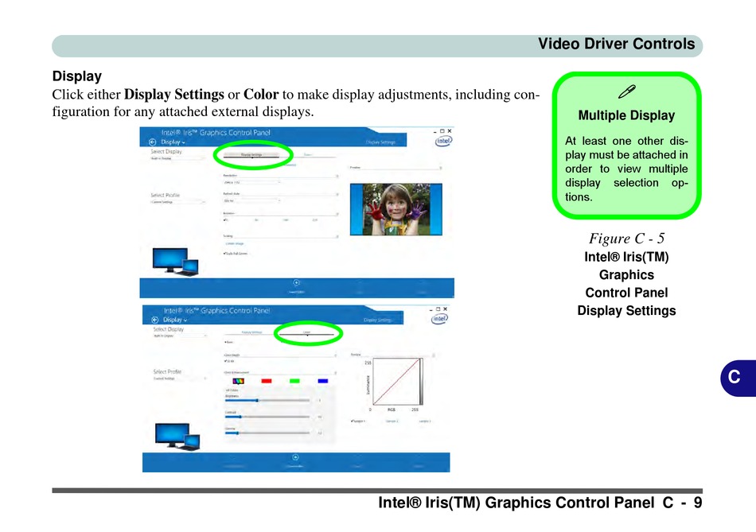Select 0 degree rotation option
This screenshot has height=532, width=756.
pos(226,220)
